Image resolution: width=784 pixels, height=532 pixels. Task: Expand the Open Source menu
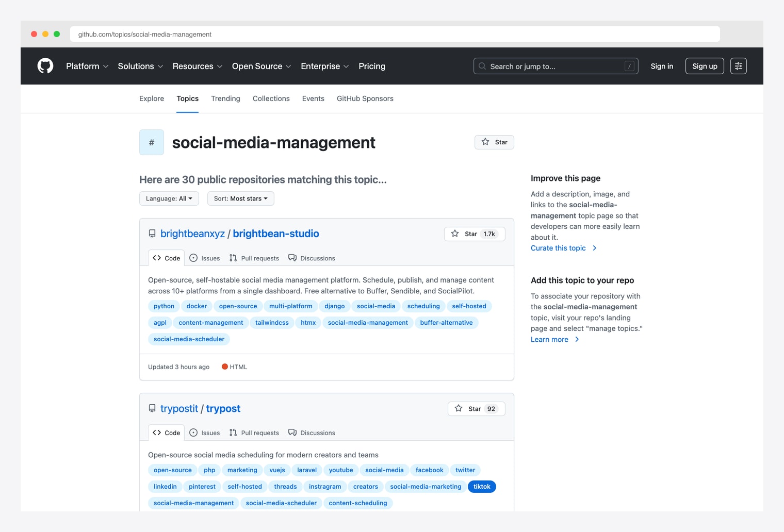(x=262, y=66)
